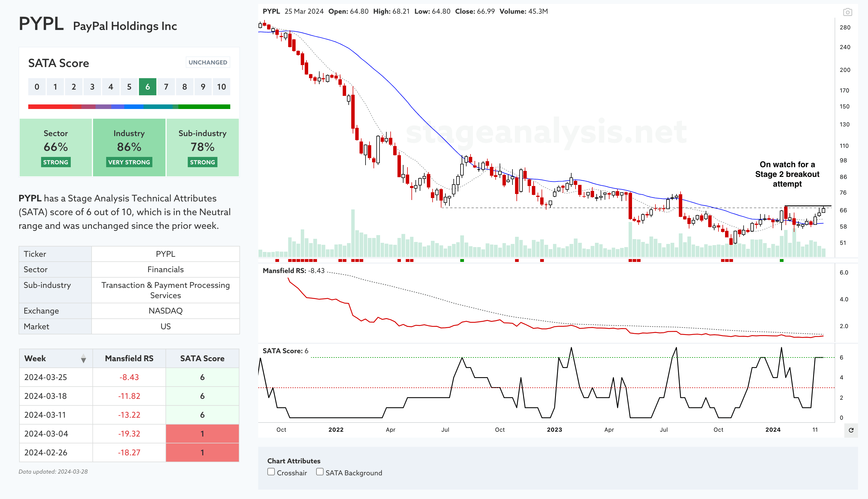Image resolution: width=868 pixels, height=499 pixels.
Task: Click the SATA score color gradient bar
Action: coord(129,107)
